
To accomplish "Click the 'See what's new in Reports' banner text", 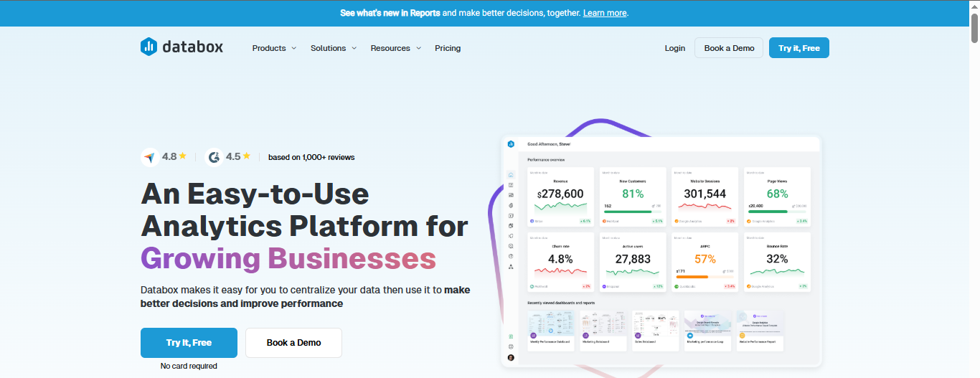I will coord(390,13).
